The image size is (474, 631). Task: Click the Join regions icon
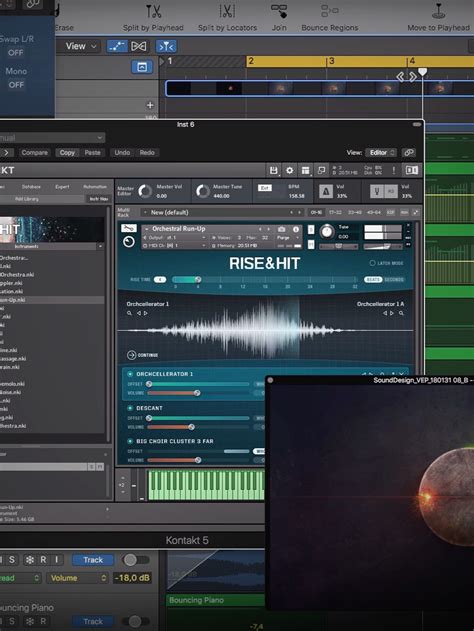click(279, 11)
